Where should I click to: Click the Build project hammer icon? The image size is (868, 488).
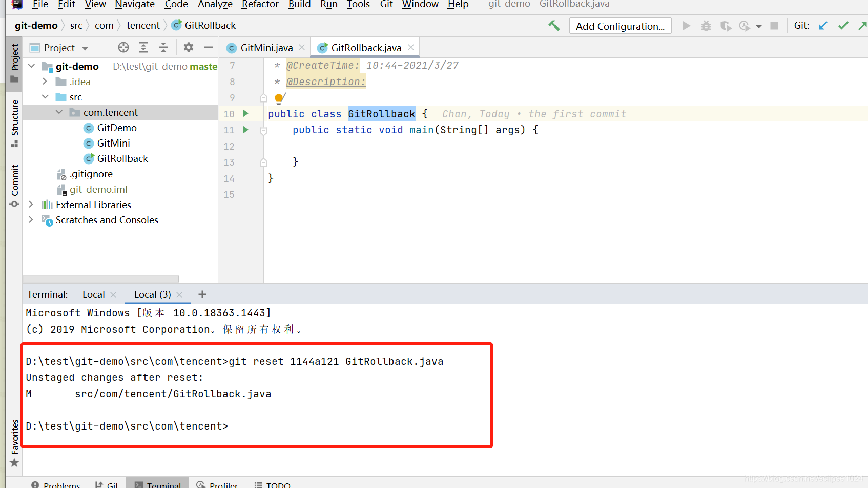pos(554,26)
